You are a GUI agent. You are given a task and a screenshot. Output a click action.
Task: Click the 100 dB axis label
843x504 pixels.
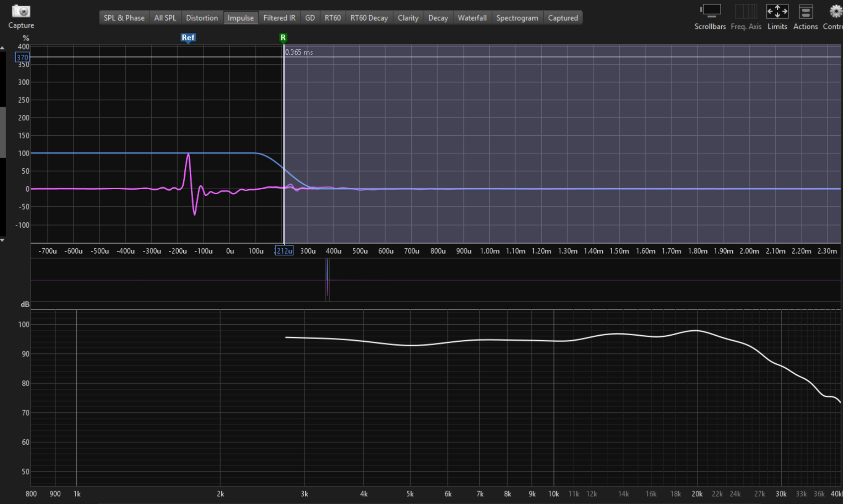point(24,324)
